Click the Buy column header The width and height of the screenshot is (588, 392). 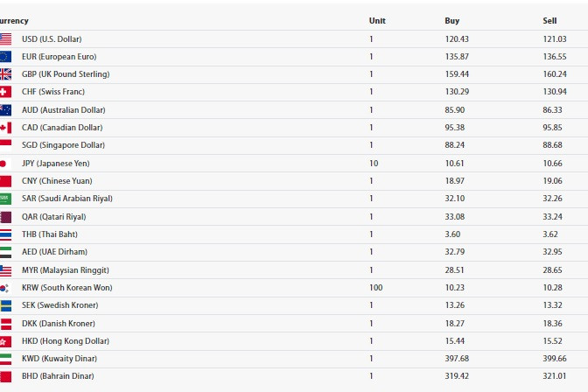tap(451, 21)
